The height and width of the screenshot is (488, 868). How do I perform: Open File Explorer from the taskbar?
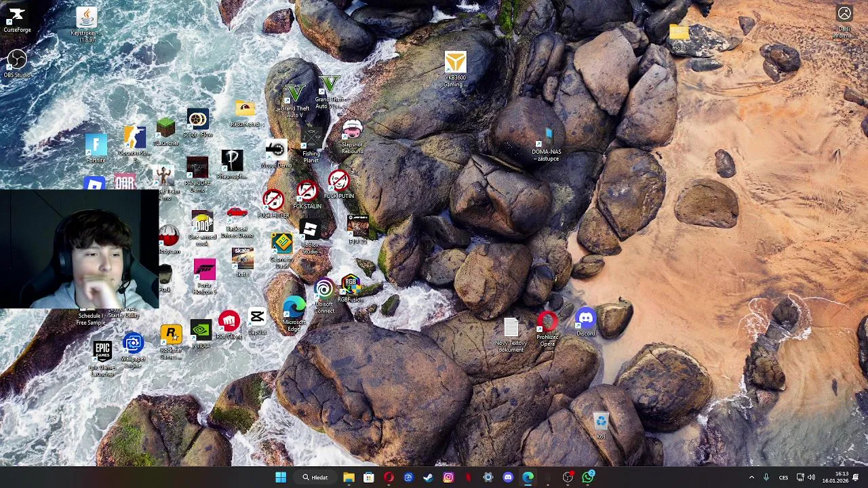[349, 477]
